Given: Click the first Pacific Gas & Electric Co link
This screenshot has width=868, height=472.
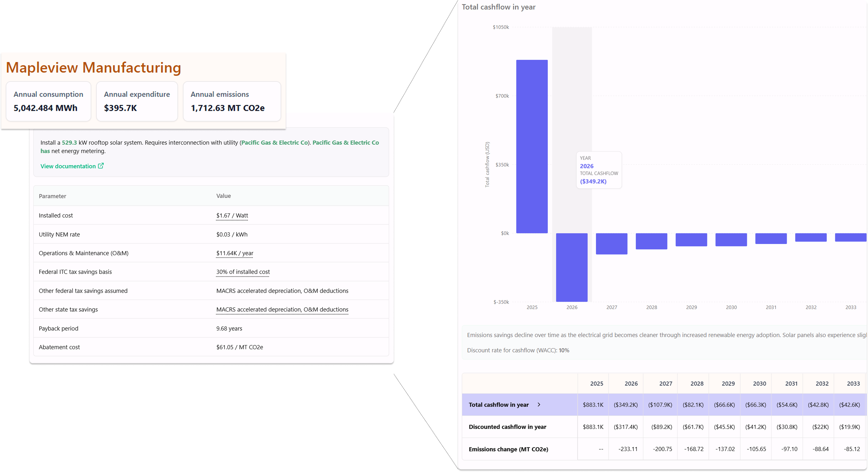Looking at the screenshot, I should (274, 143).
